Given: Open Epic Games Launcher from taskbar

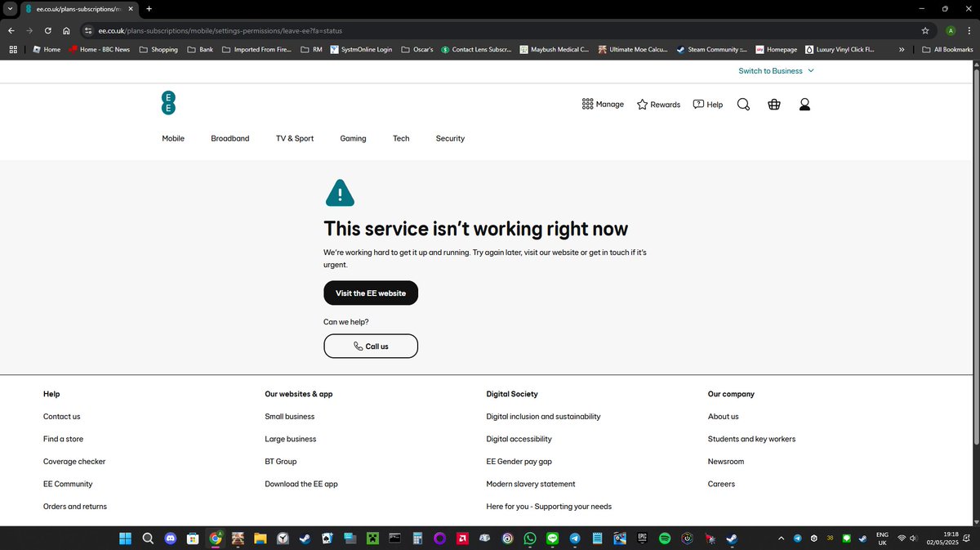Looking at the screenshot, I should [643, 539].
